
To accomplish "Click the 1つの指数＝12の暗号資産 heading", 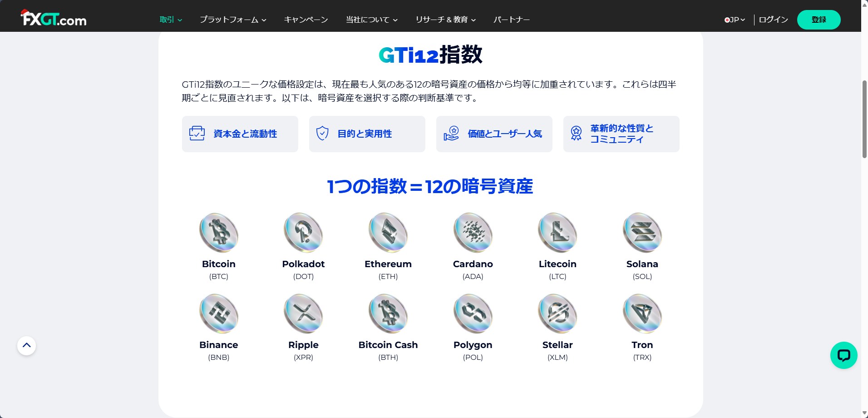I will pos(430,186).
